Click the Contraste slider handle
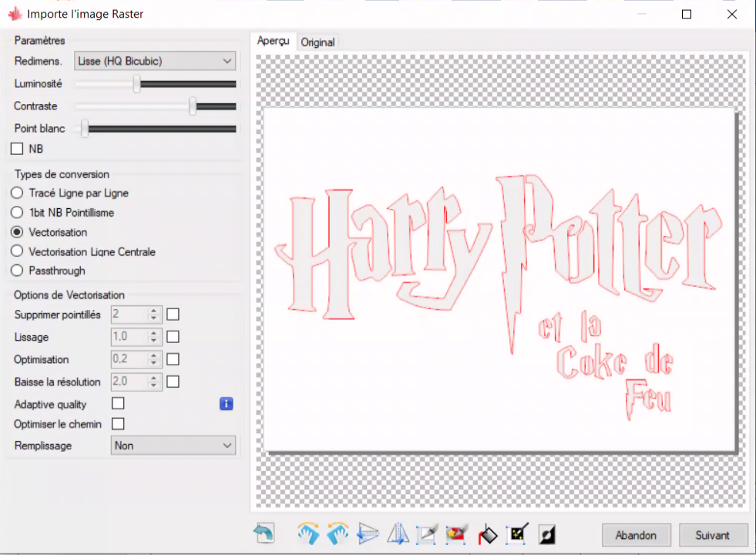 (x=193, y=106)
